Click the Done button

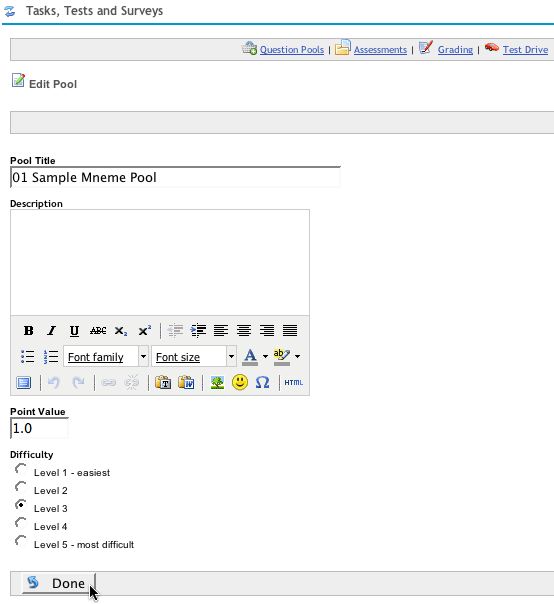pyautogui.click(x=58, y=583)
